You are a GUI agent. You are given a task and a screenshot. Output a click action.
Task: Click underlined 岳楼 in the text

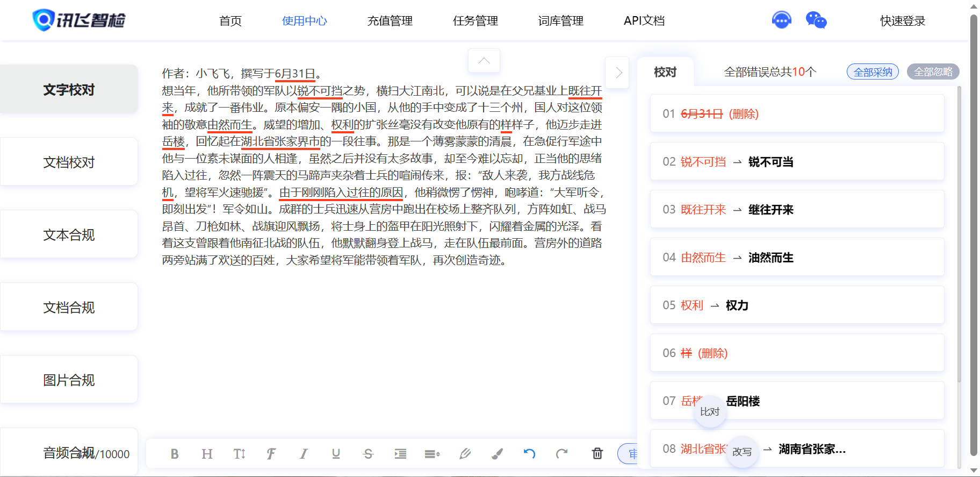pos(174,141)
